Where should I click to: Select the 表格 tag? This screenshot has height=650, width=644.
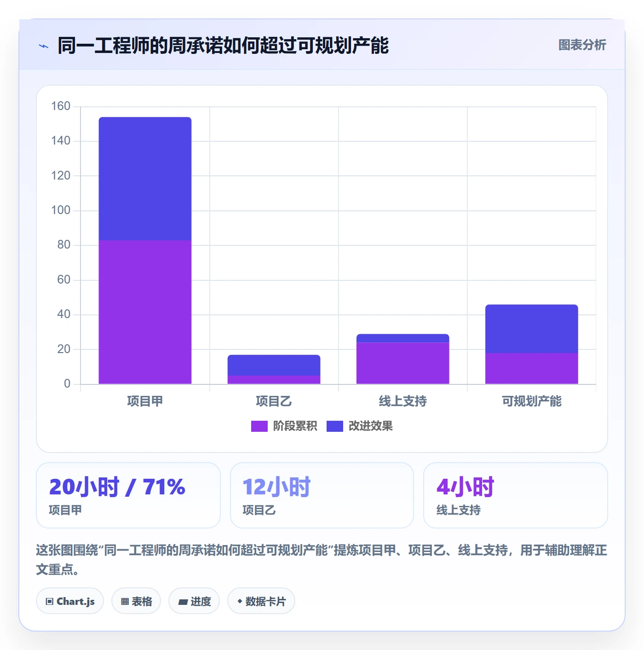136,601
